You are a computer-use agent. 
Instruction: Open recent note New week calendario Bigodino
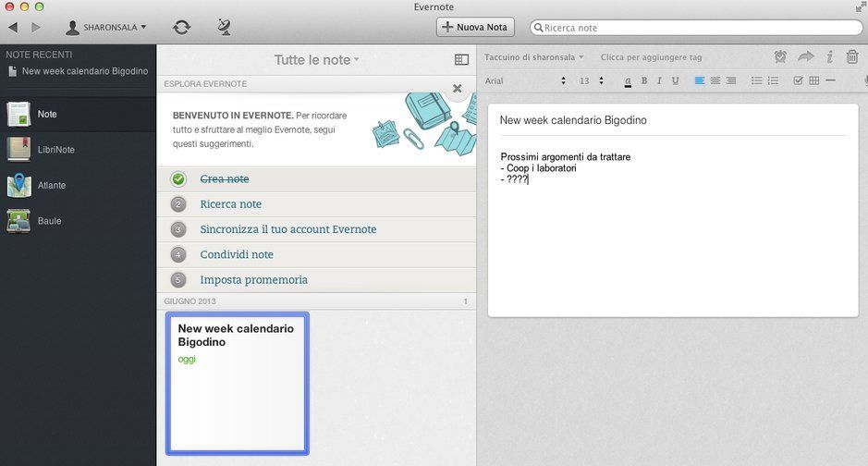coord(78,71)
